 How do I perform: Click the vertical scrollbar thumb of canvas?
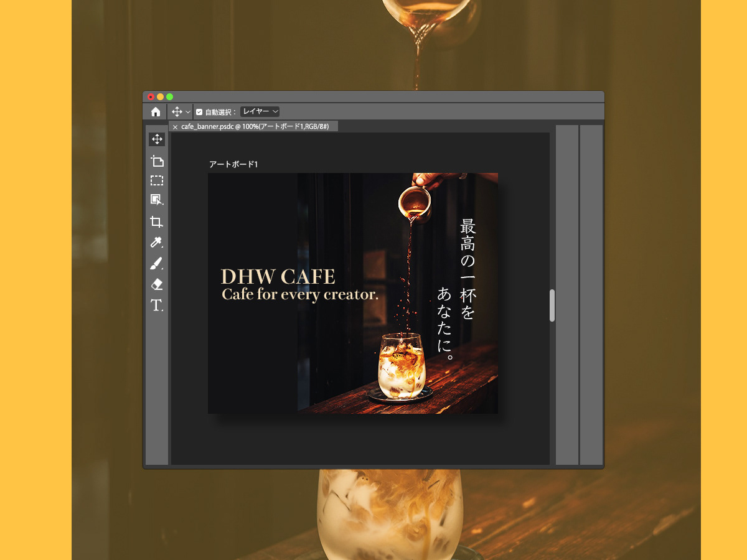(x=552, y=306)
